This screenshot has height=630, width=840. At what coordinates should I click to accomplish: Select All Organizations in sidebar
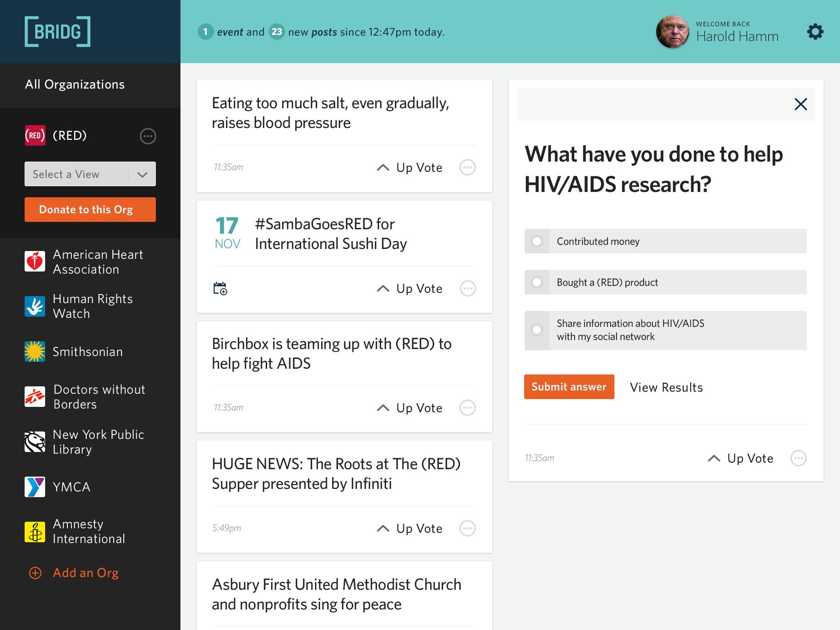75,84
